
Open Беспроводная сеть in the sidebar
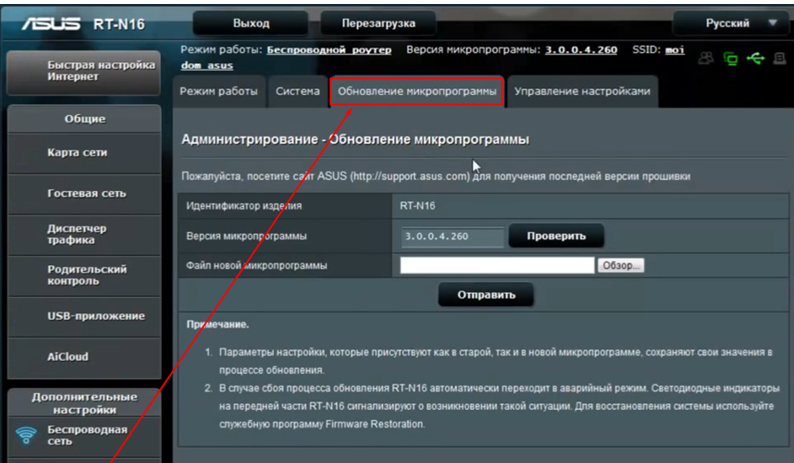tap(84, 435)
